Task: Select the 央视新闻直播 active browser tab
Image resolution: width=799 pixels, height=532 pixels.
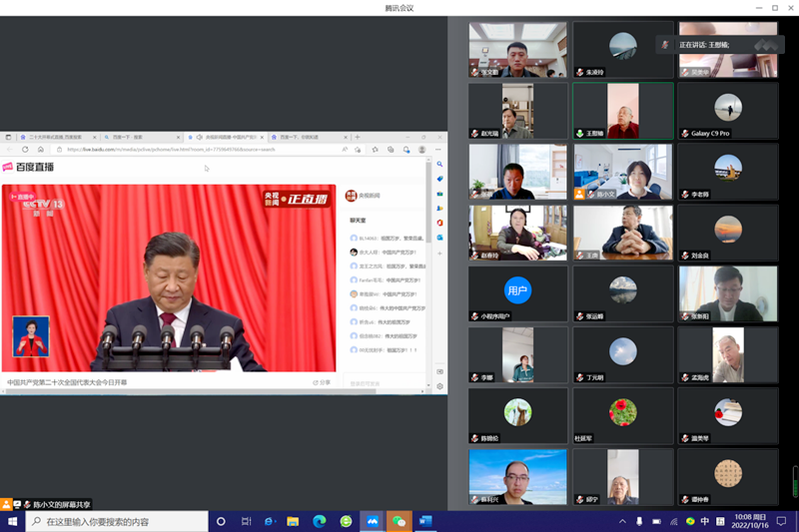Action: click(x=225, y=137)
